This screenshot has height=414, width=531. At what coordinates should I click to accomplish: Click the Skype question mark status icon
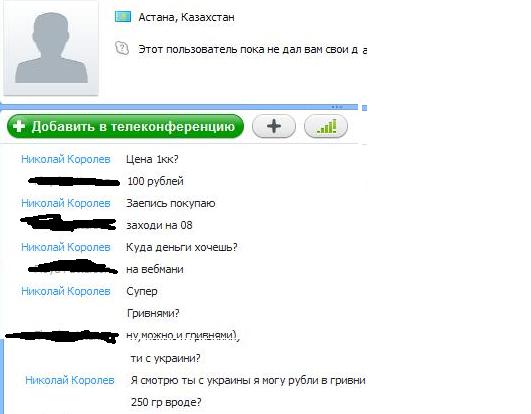click(122, 49)
